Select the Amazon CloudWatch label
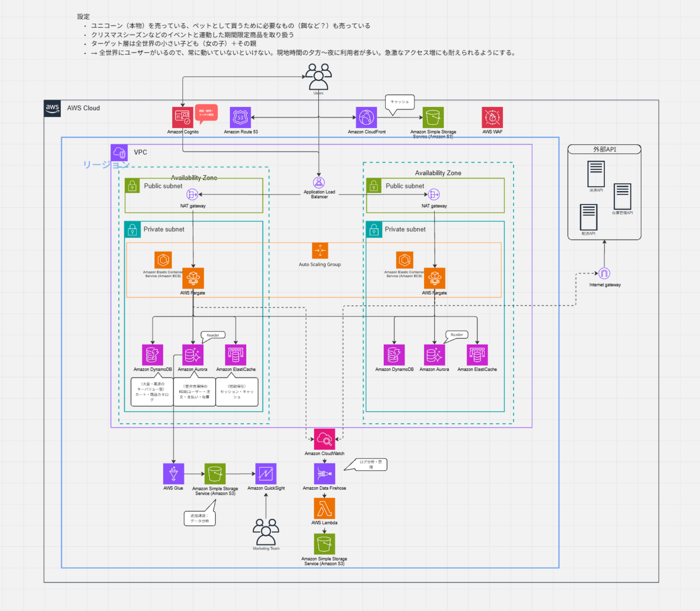Screen dimensions: 700x611 [x=325, y=454]
